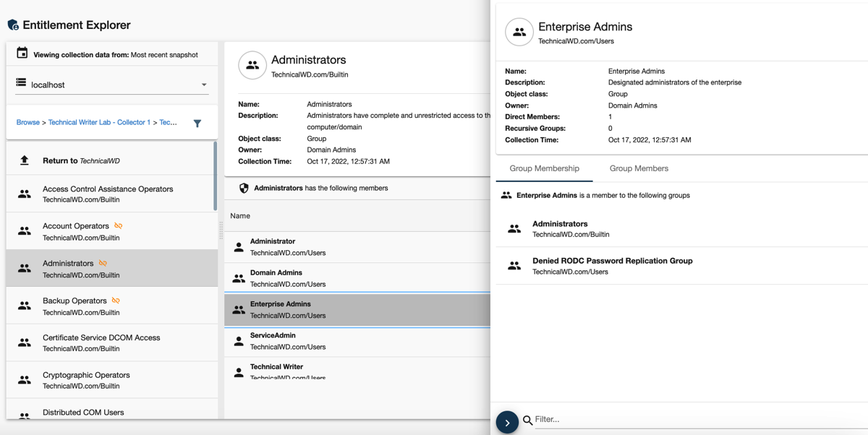Click the Browse breadcrumb link
868x435 pixels.
(x=28, y=122)
